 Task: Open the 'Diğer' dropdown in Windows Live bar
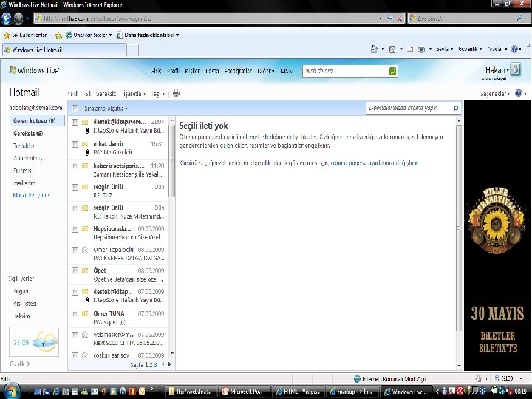tap(266, 71)
